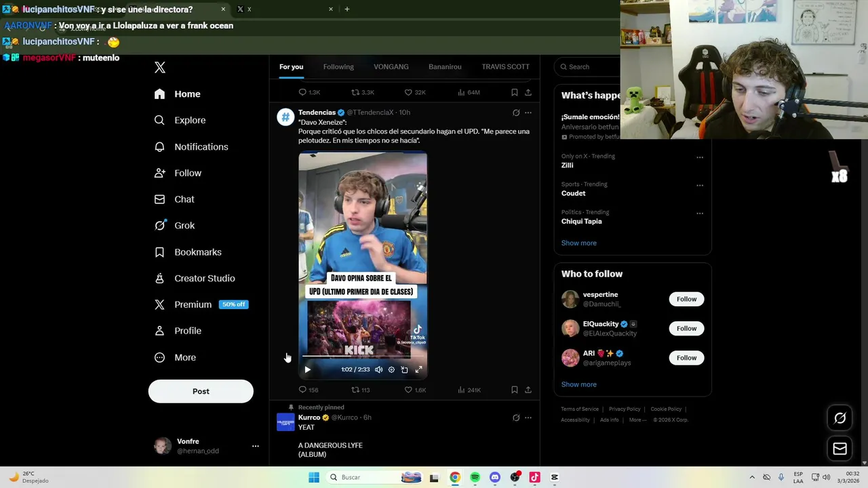Image resolution: width=868 pixels, height=488 pixels.
Task: Open the Coudet trending topic
Action: [573, 193]
